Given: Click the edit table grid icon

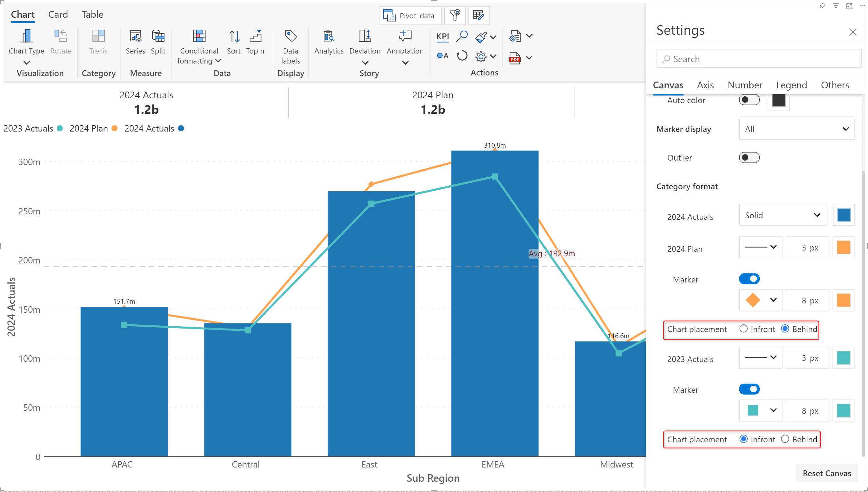Looking at the screenshot, I should point(479,15).
